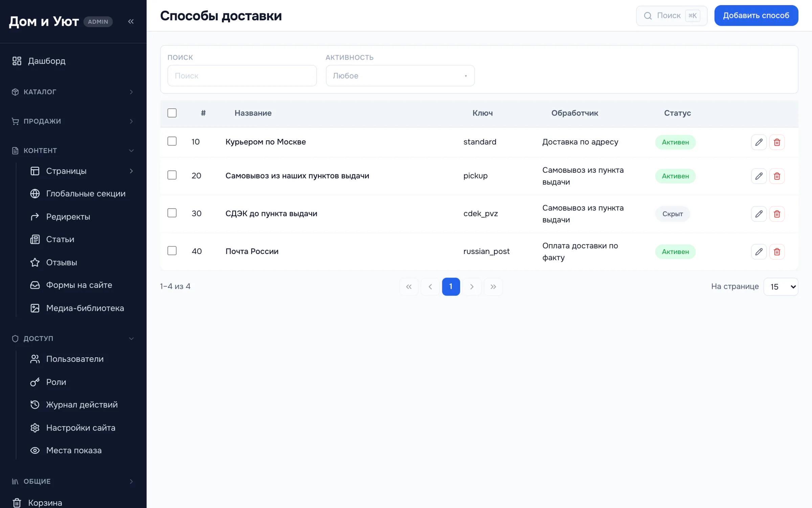Open the На странице per-page dropdown

pos(781,287)
